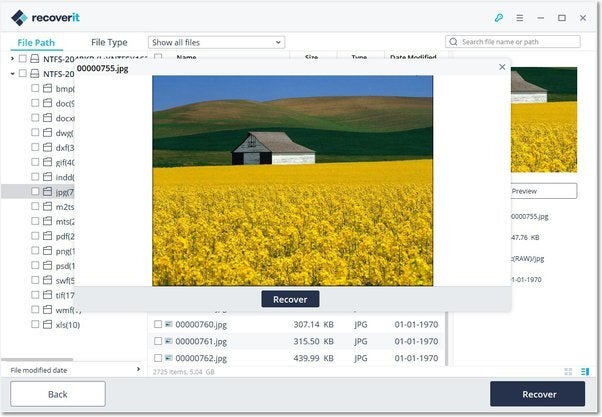
Task: Switch to the File Path tab
Action: click(35, 43)
